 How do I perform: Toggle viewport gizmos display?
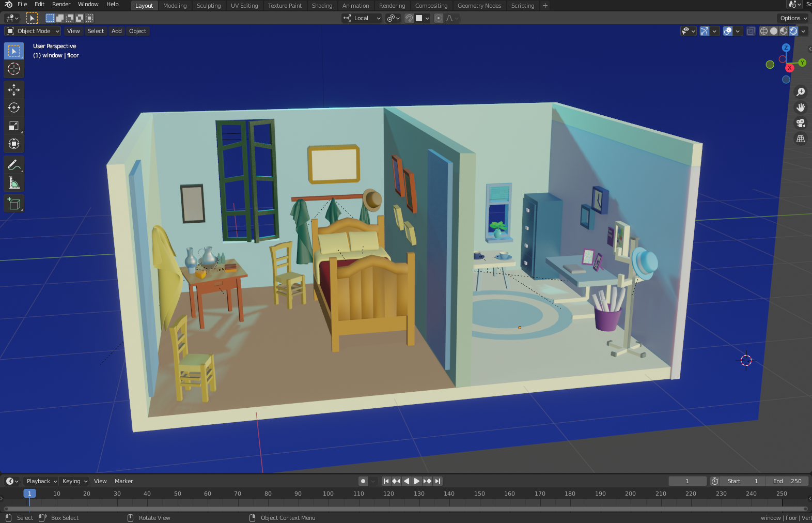(x=705, y=31)
